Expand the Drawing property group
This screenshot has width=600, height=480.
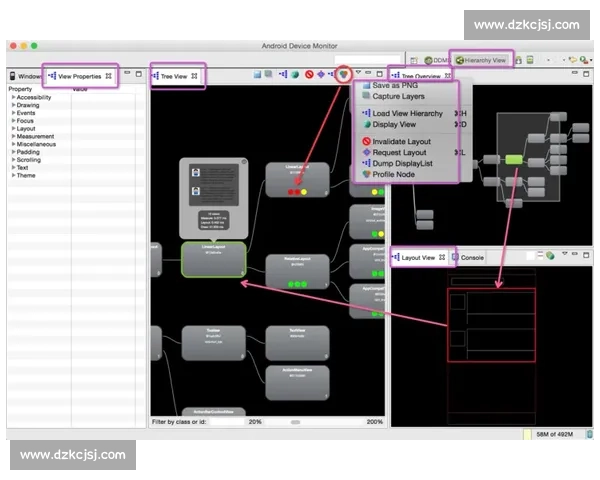pyautogui.click(x=13, y=105)
